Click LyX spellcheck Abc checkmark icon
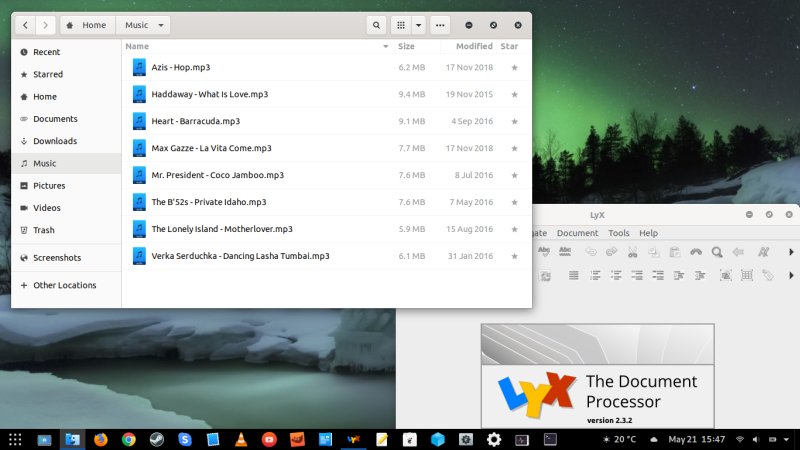The height and width of the screenshot is (450, 800). click(544, 252)
